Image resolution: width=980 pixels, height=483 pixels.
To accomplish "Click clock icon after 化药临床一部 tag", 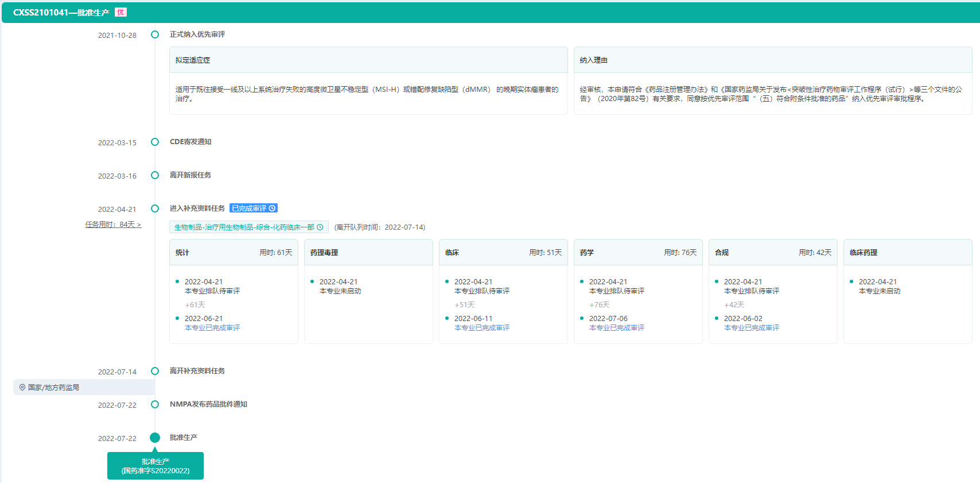I will click(320, 227).
